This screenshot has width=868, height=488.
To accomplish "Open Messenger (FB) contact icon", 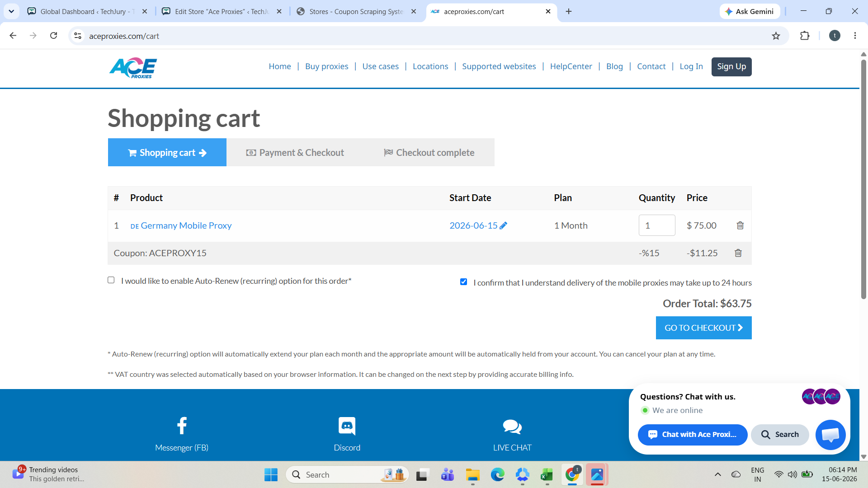I will (x=182, y=426).
